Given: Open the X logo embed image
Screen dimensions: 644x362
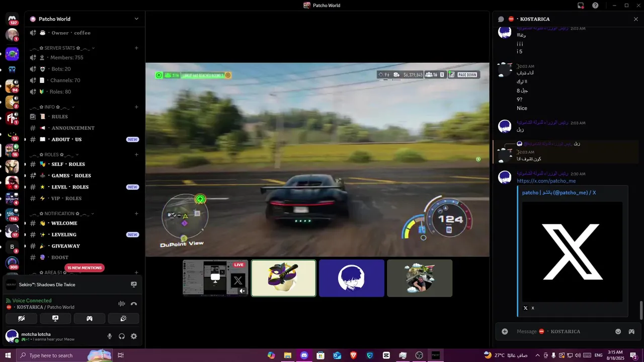Looking at the screenshot, I should tap(573, 252).
